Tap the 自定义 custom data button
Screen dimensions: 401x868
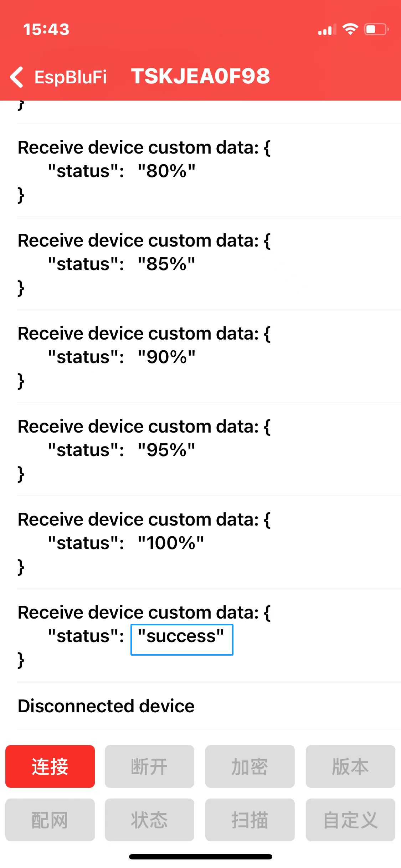350,820
